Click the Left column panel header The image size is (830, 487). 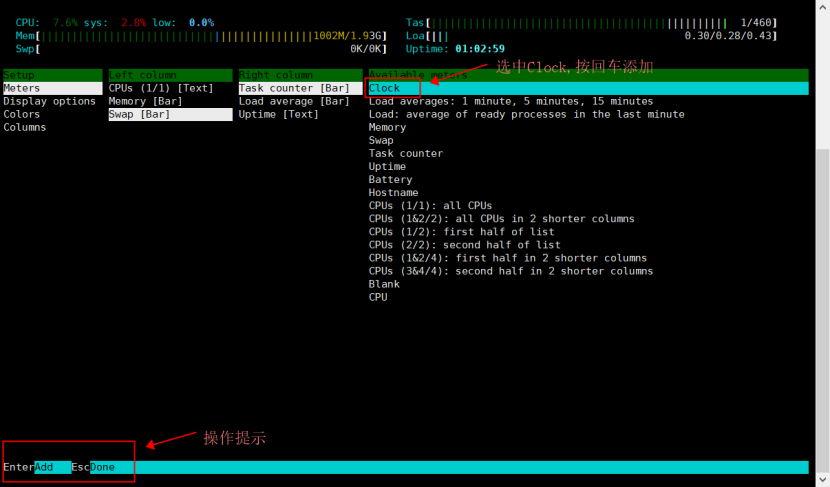[x=170, y=75]
